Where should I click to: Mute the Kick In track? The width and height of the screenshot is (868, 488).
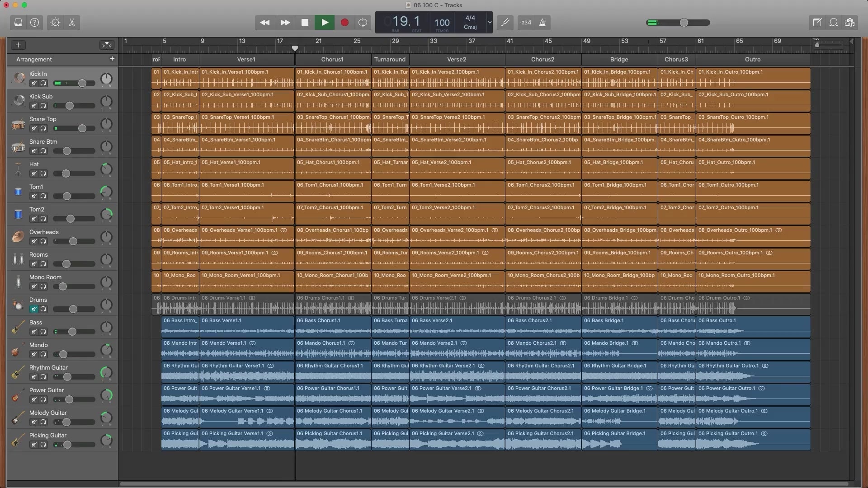tap(34, 83)
